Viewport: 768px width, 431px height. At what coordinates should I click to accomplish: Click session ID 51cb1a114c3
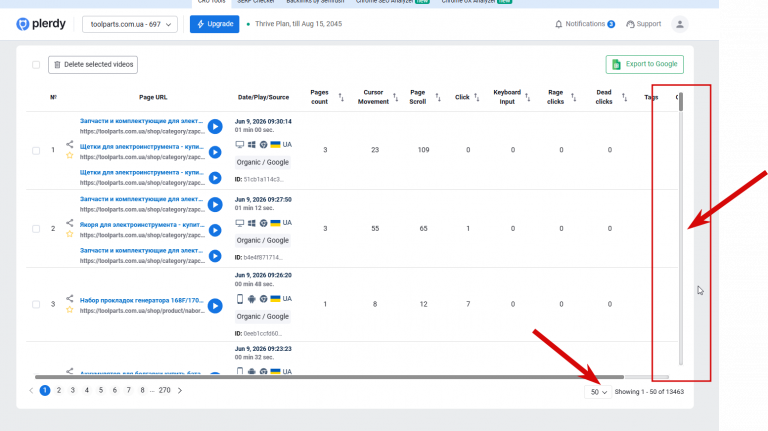click(259, 179)
